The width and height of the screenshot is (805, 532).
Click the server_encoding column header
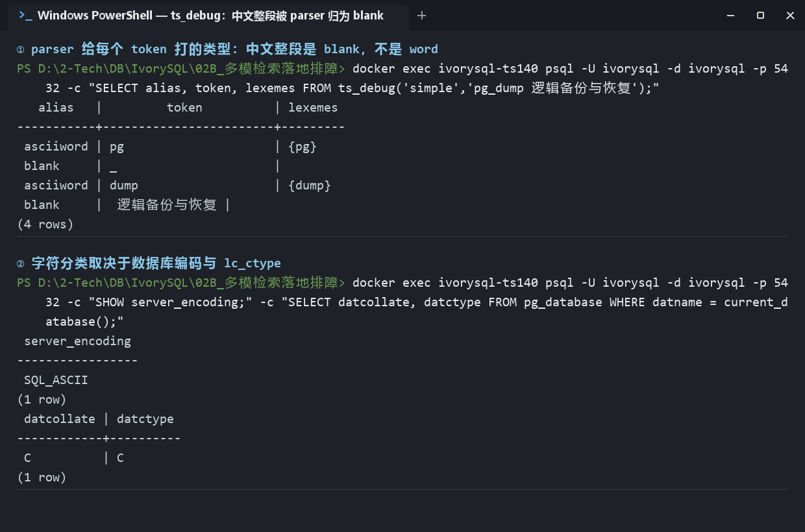77,341
